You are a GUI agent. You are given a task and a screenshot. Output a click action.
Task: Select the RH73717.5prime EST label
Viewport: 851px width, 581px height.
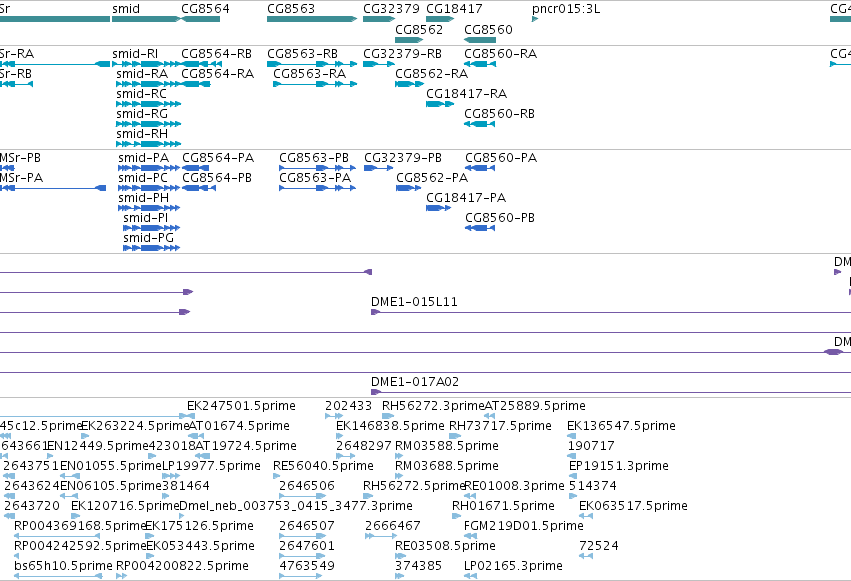[500, 426]
